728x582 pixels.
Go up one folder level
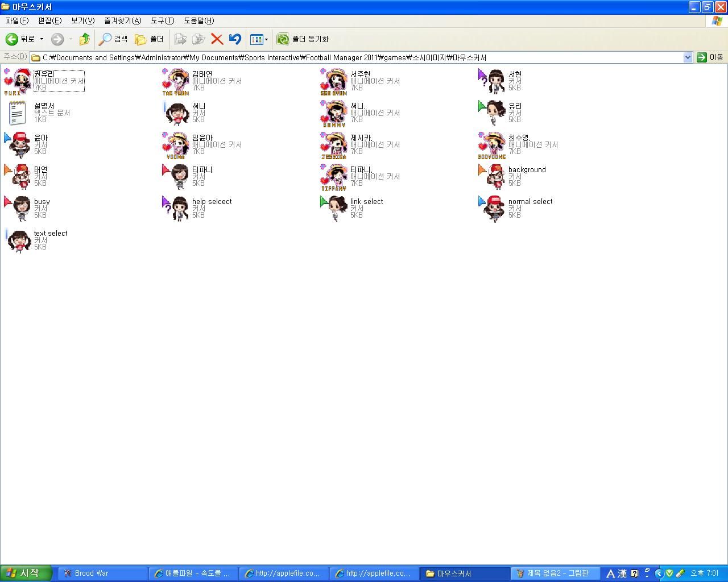coord(85,39)
